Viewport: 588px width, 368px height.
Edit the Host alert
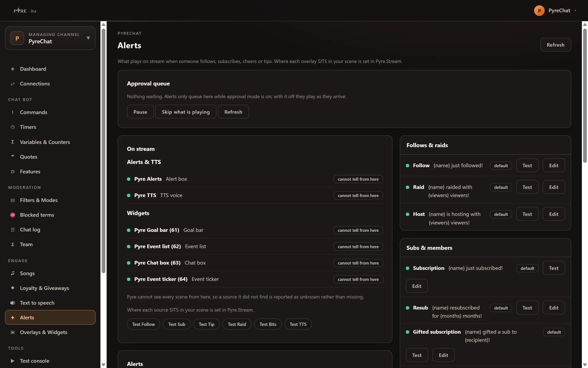(x=554, y=214)
